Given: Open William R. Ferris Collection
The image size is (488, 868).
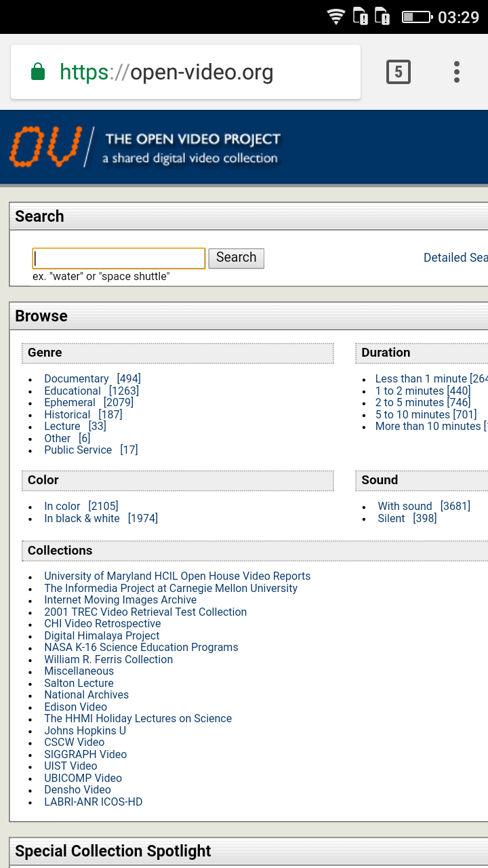Looking at the screenshot, I should 108,659.
